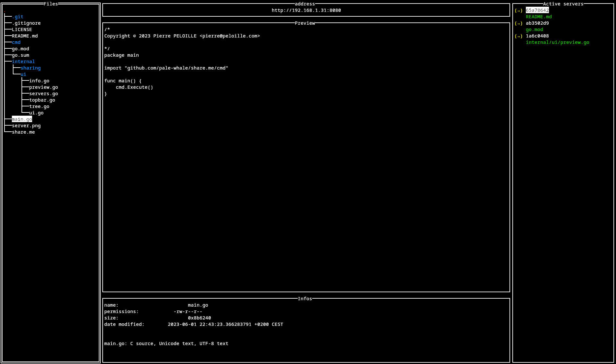The height and width of the screenshot is (364, 616).
Task: Click arrow icon beside server 65a78642
Action: coord(518,11)
